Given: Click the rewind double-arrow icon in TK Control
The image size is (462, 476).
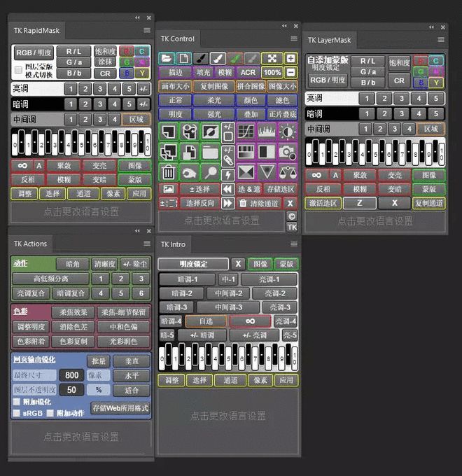Looking at the screenshot, I should 227,189.
